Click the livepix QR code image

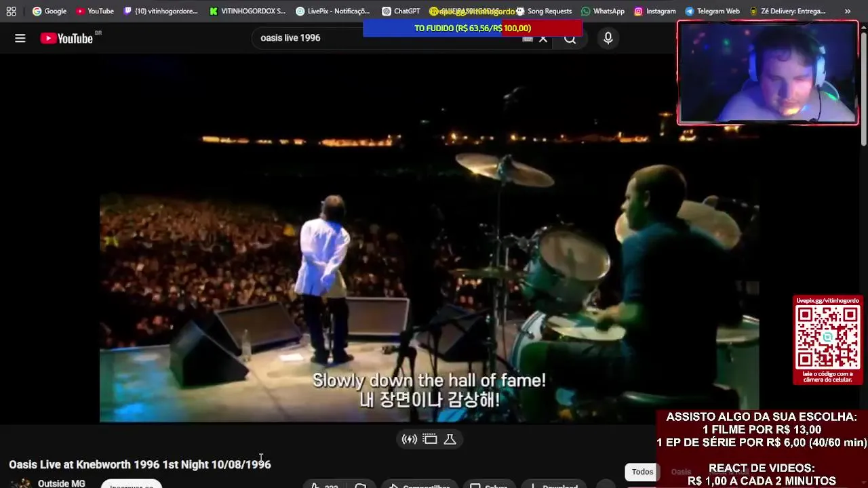827,336
